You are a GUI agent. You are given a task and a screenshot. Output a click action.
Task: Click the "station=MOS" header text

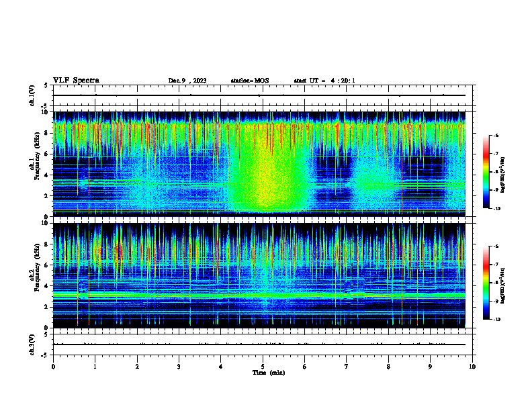tap(250, 81)
